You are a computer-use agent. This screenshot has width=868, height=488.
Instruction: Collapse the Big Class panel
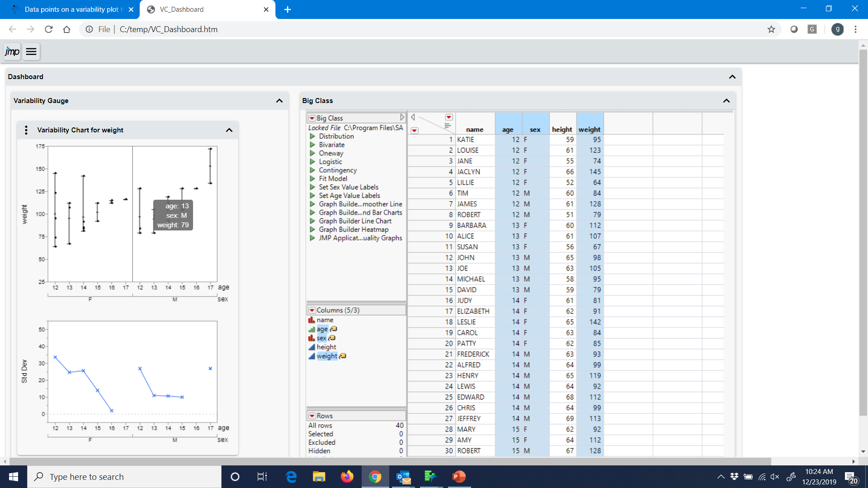click(726, 101)
